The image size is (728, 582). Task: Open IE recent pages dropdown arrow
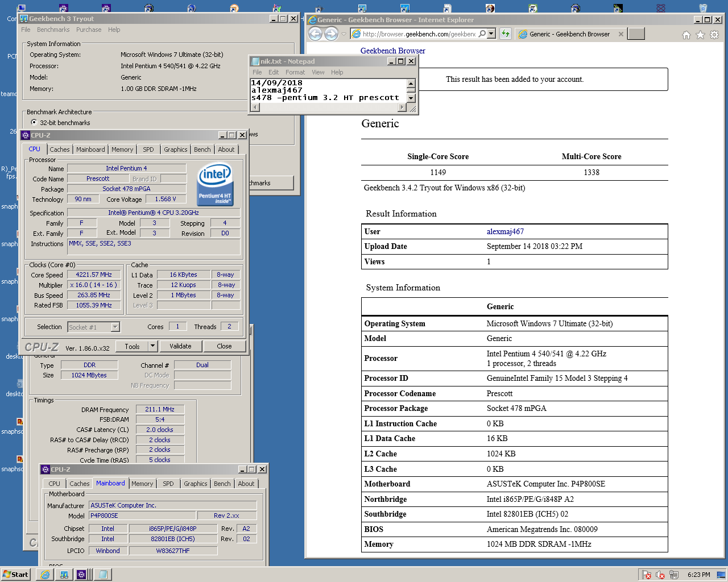coord(344,34)
